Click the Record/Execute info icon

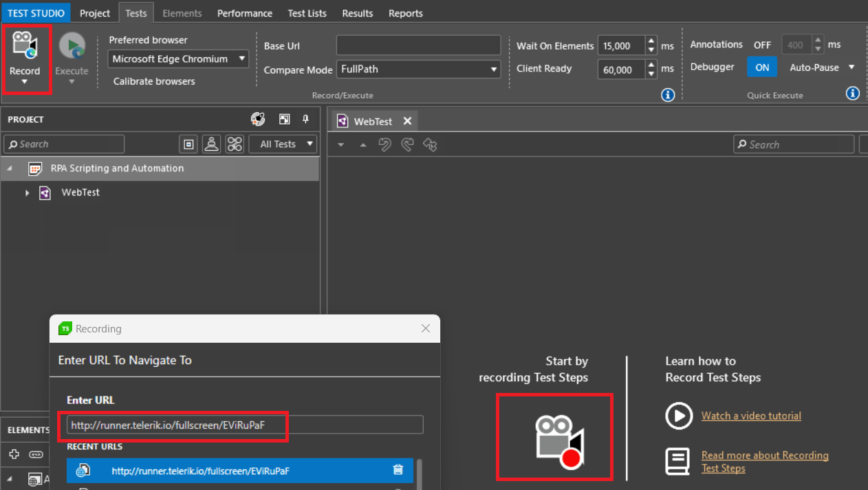tap(668, 95)
